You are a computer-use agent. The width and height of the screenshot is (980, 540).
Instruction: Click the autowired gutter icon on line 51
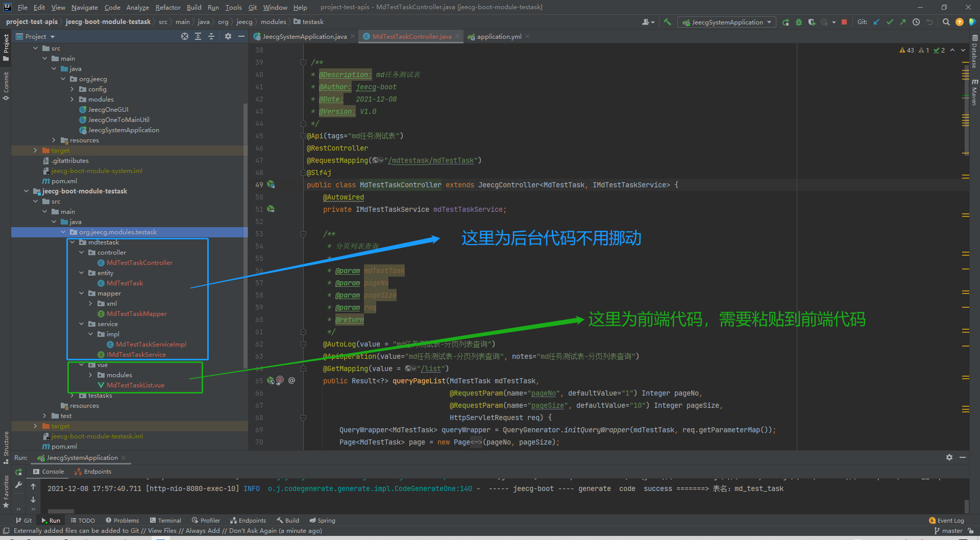(271, 209)
